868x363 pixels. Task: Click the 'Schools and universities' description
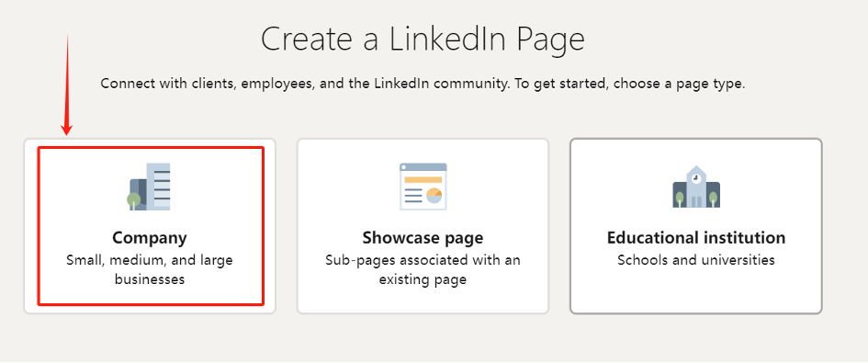pyautogui.click(x=696, y=260)
